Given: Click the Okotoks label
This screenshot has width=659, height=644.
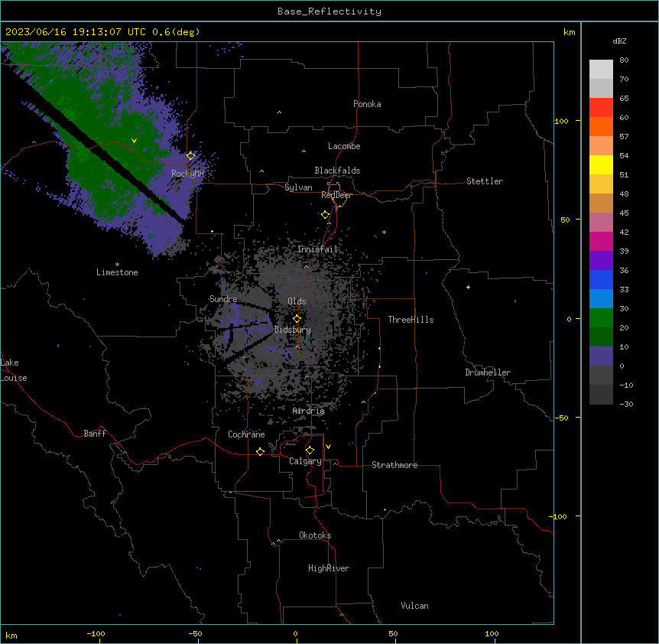Looking at the screenshot, I should (x=315, y=535).
